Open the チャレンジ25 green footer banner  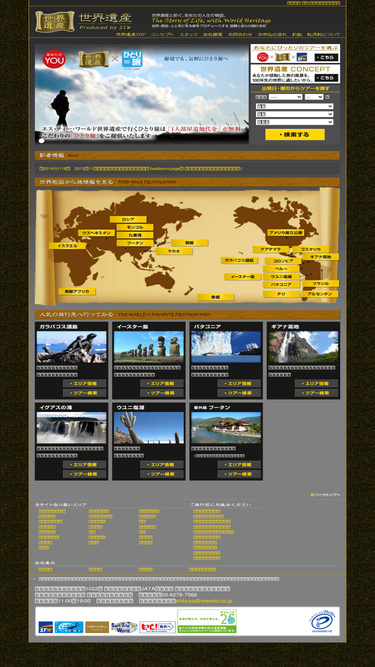(207, 621)
